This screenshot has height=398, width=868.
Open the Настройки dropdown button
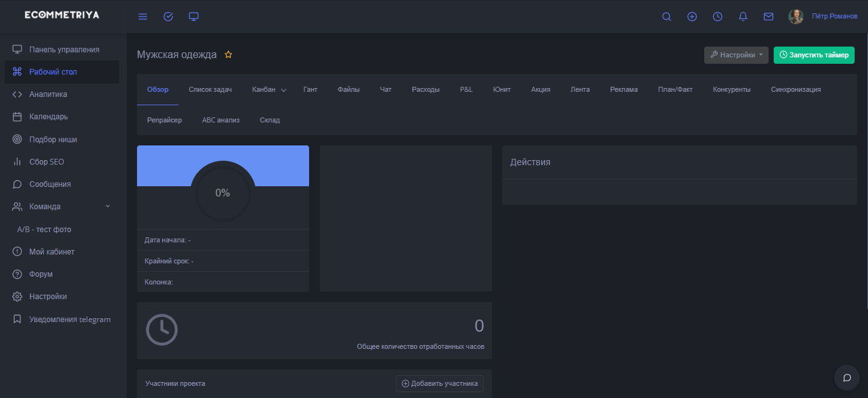click(736, 55)
